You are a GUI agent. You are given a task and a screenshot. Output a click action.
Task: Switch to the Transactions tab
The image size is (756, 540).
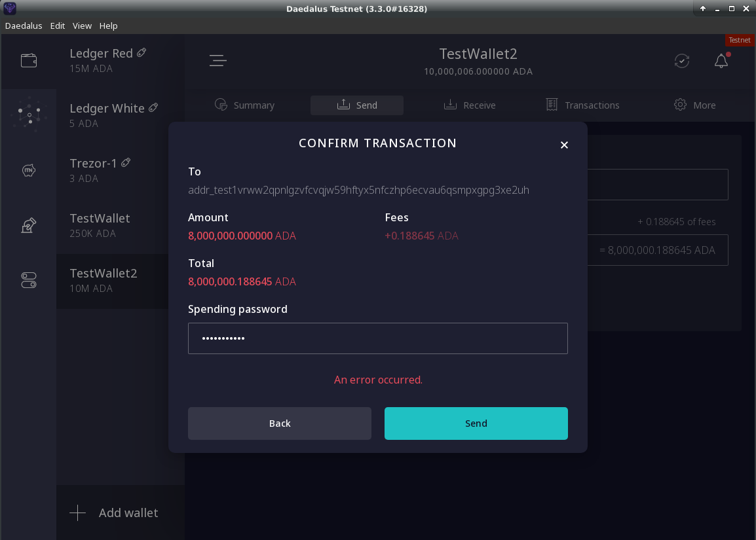tap(582, 105)
